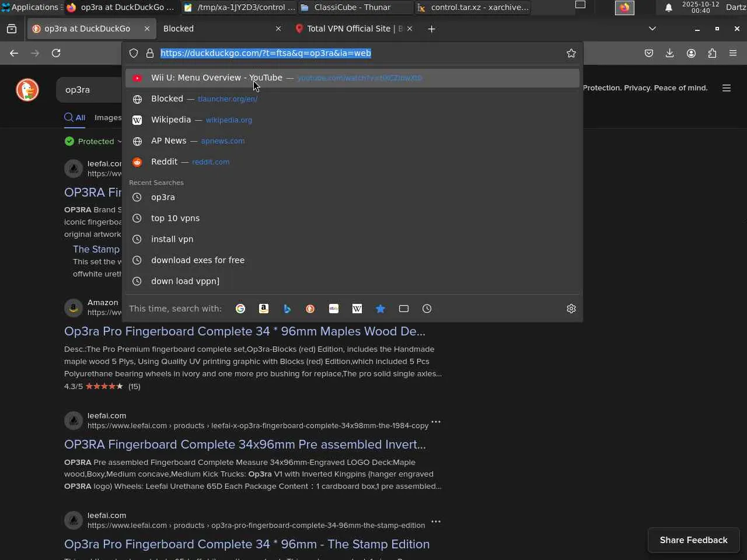Open a new browser tab

(x=431, y=29)
